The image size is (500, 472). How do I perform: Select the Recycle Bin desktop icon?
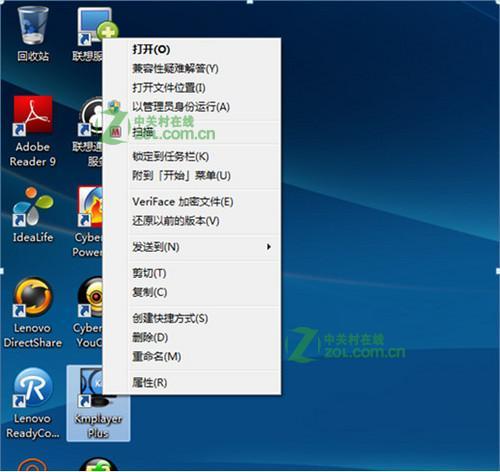click(33, 34)
